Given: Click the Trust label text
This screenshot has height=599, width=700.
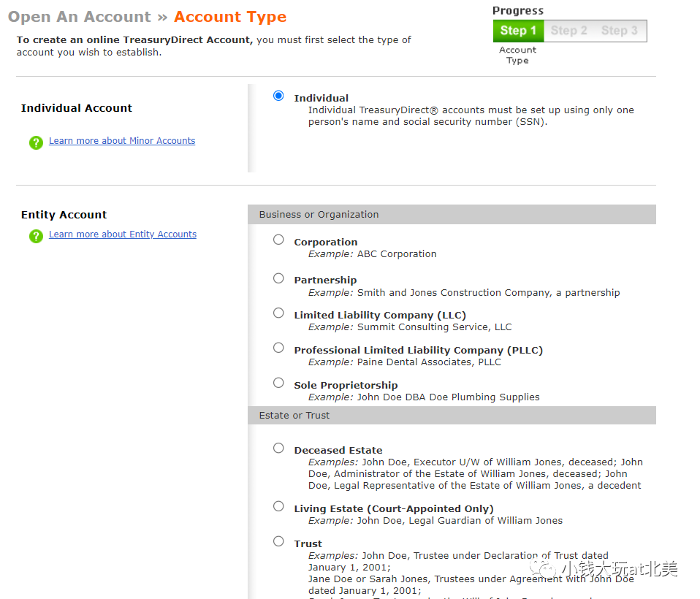Looking at the screenshot, I should click(x=308, y=543).
